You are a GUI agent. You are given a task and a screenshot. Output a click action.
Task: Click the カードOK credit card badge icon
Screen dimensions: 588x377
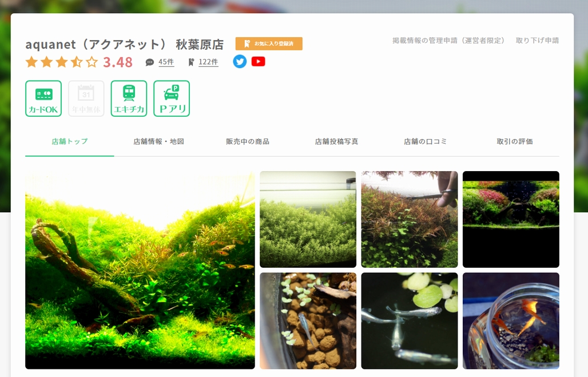[x=43, y=98]
